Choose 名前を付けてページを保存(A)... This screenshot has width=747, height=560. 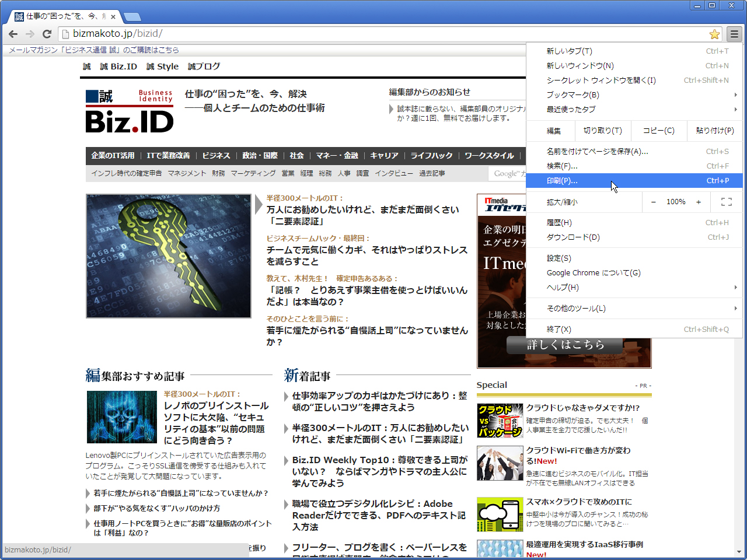coord(634,152)
